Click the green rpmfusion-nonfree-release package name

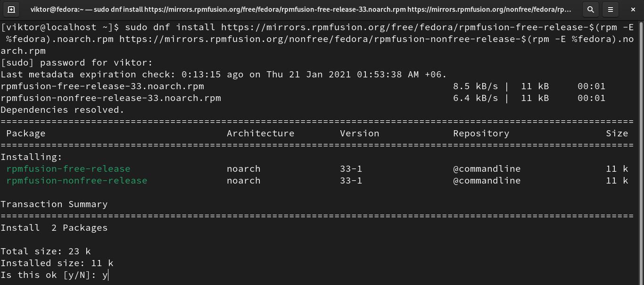(x=77, y=181)
